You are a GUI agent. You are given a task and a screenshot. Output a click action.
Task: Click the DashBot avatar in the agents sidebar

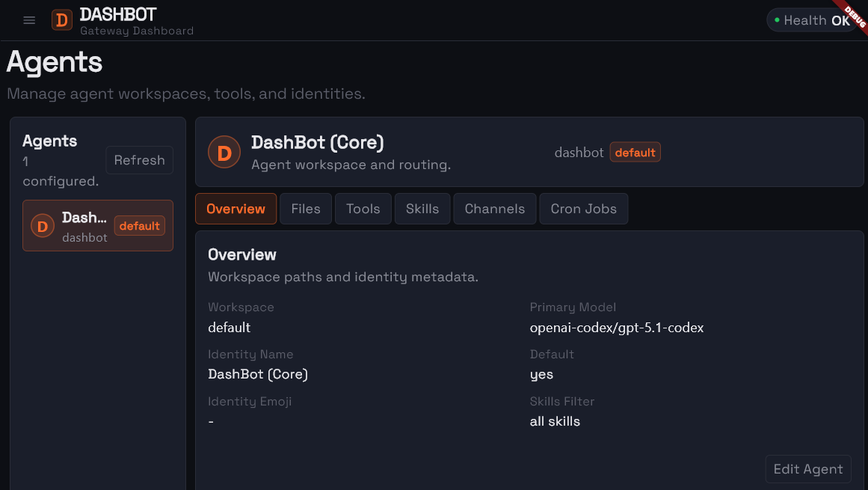tap(42, 226)
